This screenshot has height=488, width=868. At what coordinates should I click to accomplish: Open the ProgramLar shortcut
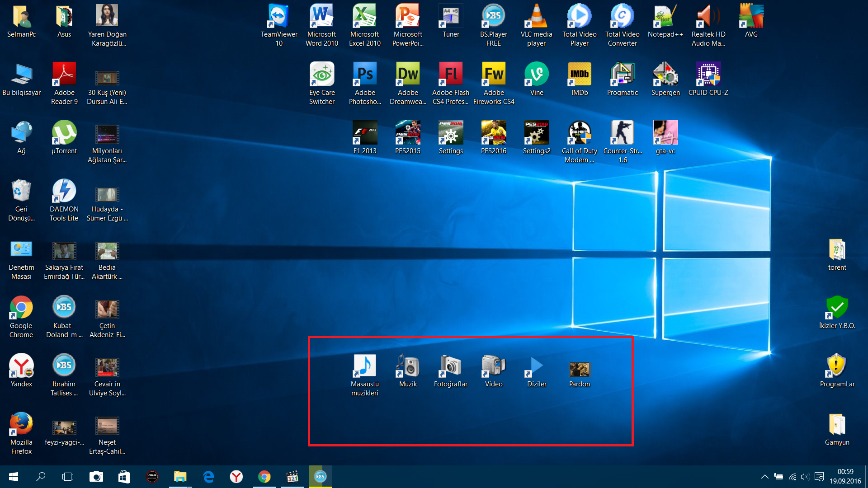point(837,371)
